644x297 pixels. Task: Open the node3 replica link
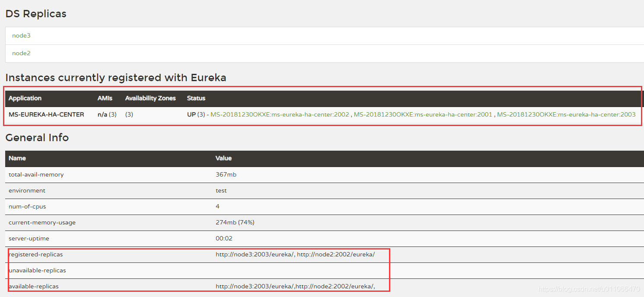[x=21, y=35]
